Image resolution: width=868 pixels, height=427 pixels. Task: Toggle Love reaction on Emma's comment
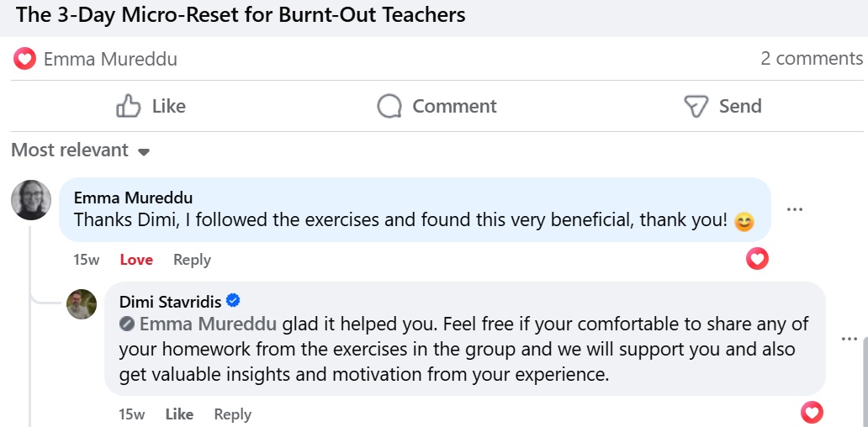pyautogui.click(x=136, y=260)
